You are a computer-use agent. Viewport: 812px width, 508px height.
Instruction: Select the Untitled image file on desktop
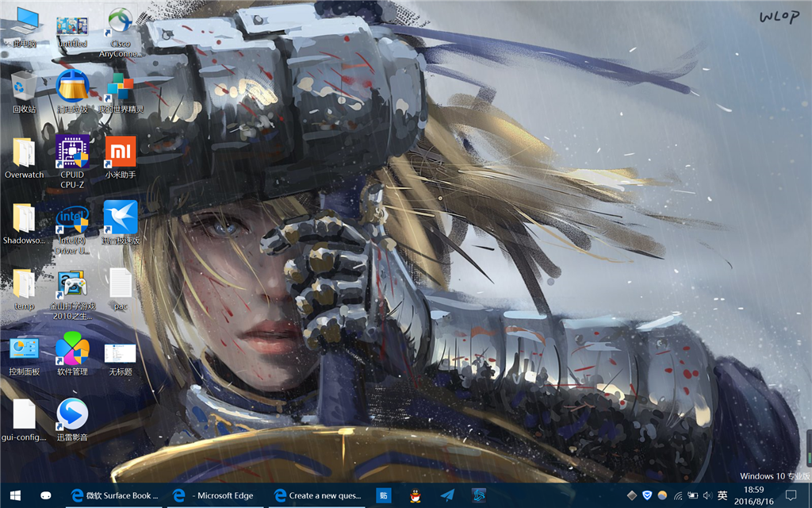tap(72, 31)
